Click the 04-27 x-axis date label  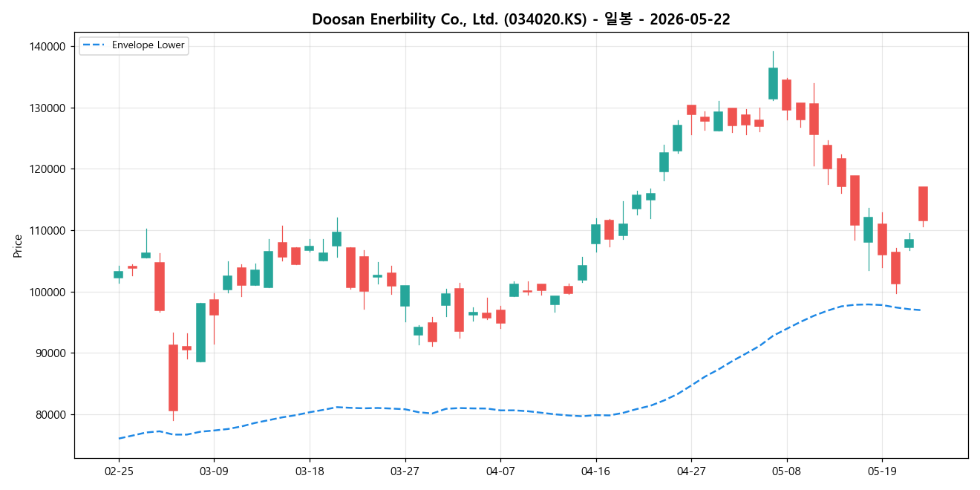(x=691, y=471)
